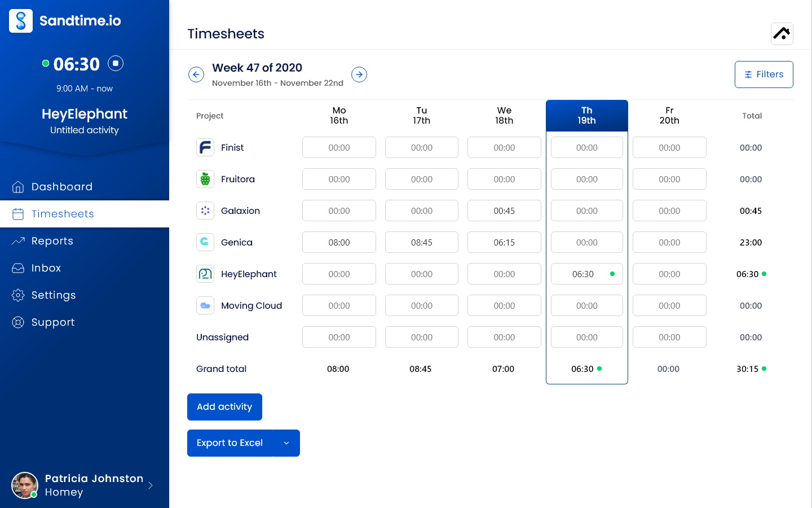Open the Export to Excel dropdown arrow
The height and width of the screenshot is (508, 812).
pos(286,443)
